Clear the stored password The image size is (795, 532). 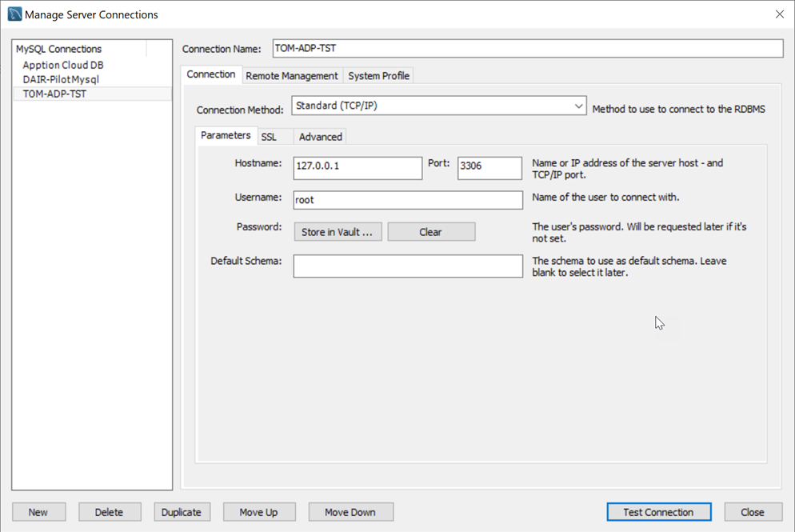[431, 232]
